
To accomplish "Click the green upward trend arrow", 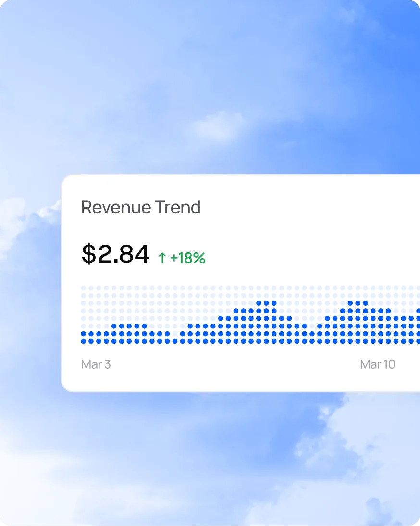I will [x=162, y=257].
